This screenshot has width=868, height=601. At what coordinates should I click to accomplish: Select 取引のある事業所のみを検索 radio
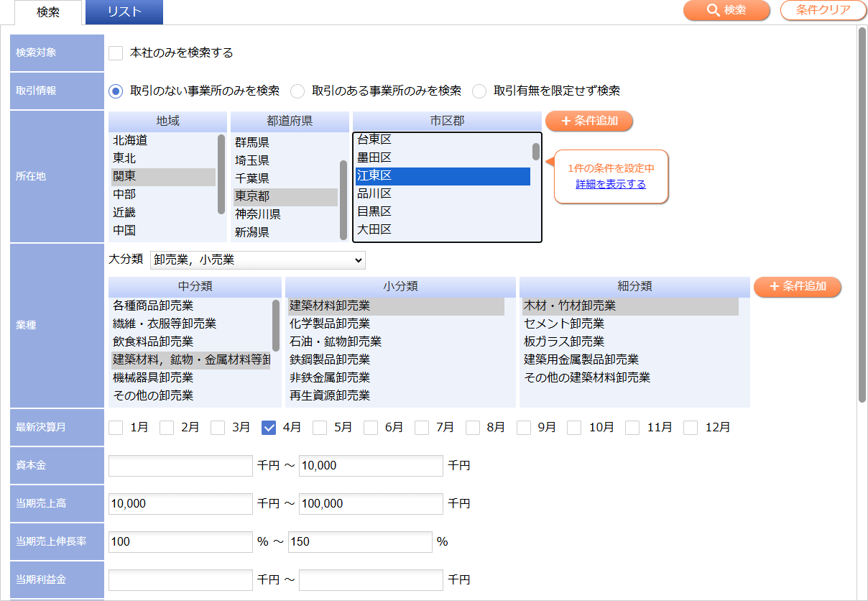point(297,91)
